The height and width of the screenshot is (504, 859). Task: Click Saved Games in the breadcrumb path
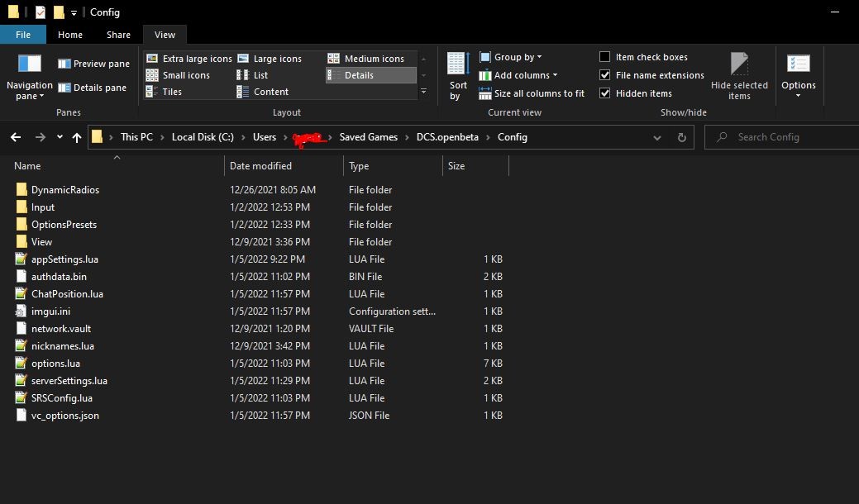[x=368, y=137]
